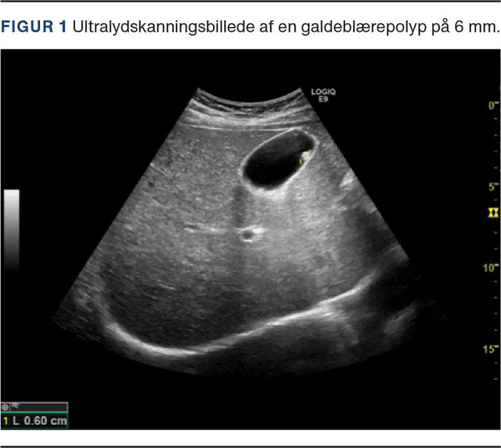Click the yellow focal zone hourglass marker
The width and height of the screenshot is (501, 448).
pos(493,213)
